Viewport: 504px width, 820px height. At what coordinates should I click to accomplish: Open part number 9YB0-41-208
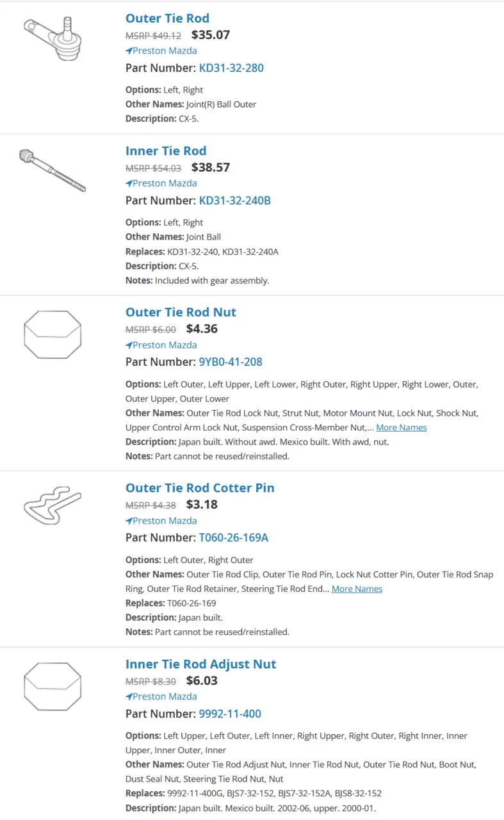coord(231,362)
